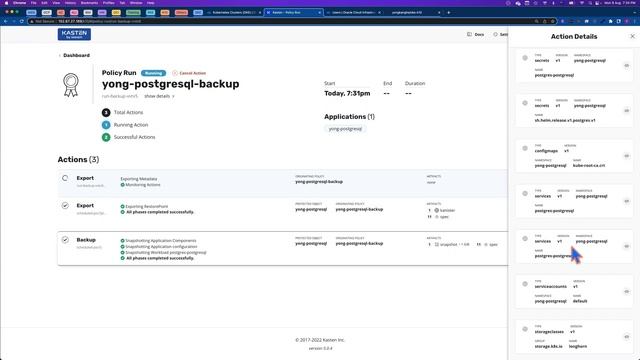Open a new browser tab with plus
Viewport: 640px width, 360px height.
click(449, 13)
